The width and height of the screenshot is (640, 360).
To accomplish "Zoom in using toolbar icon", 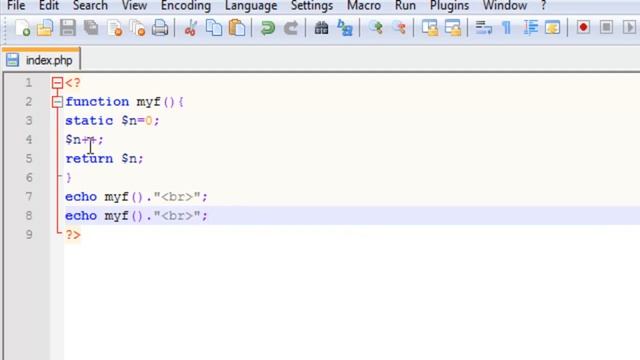I will coord(376,28).
